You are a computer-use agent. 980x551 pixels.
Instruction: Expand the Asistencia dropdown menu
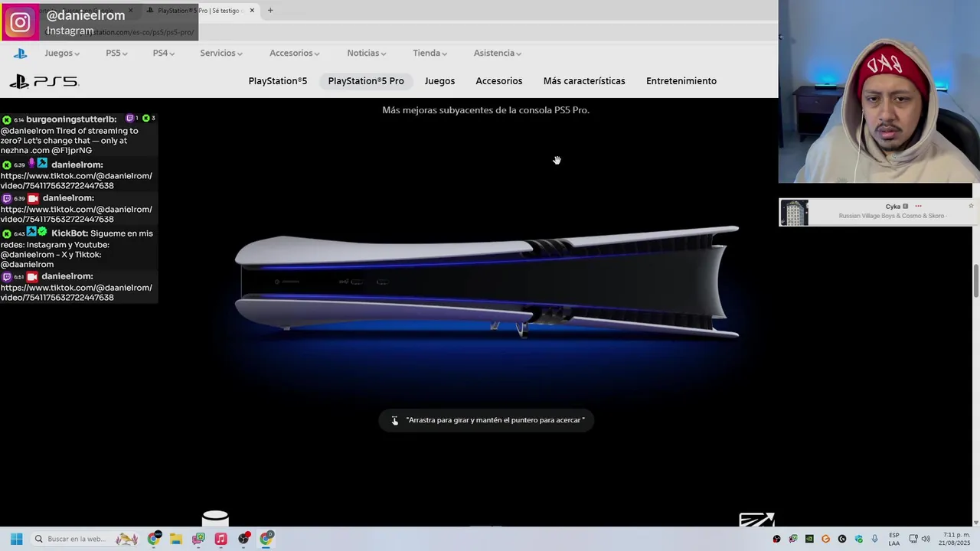(x=498, y=53)
